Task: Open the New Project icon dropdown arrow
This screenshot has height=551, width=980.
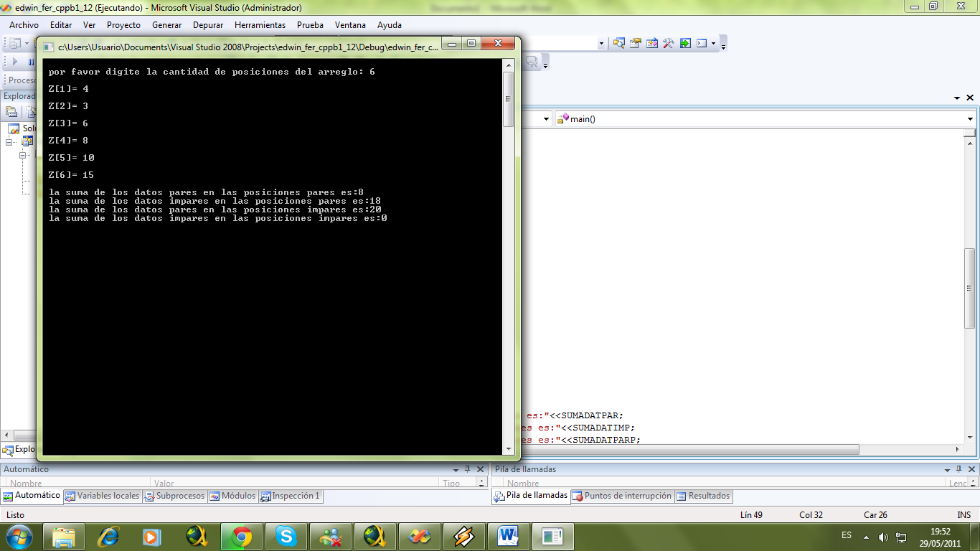Action: pos(27,43)
